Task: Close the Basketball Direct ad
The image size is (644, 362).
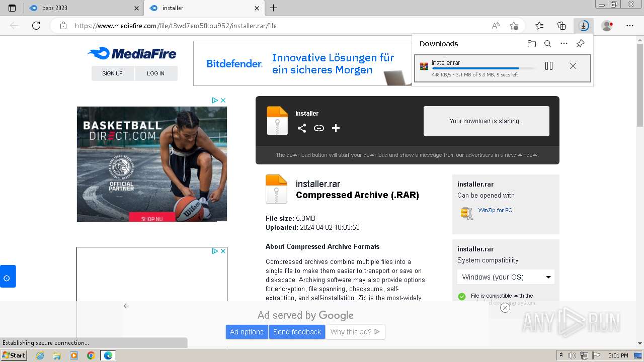Action: pyautogui.click(x=223, y=100)
